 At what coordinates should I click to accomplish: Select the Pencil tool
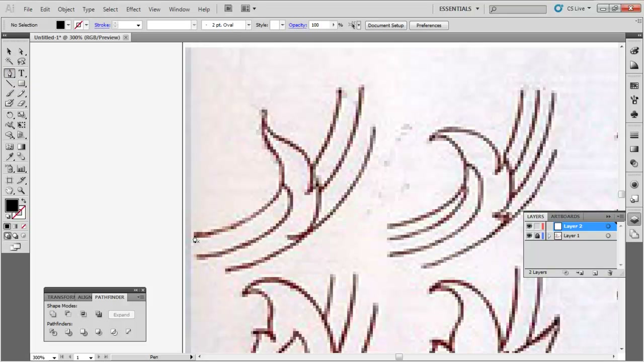pyautogui.click(x=21, y=94)
